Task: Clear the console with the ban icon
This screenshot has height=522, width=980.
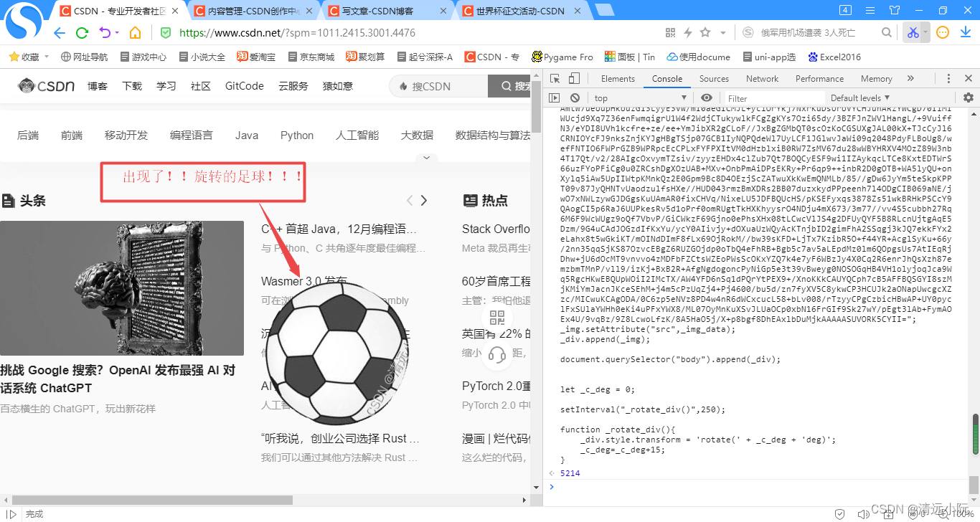Action: click(x=575, y=98)
